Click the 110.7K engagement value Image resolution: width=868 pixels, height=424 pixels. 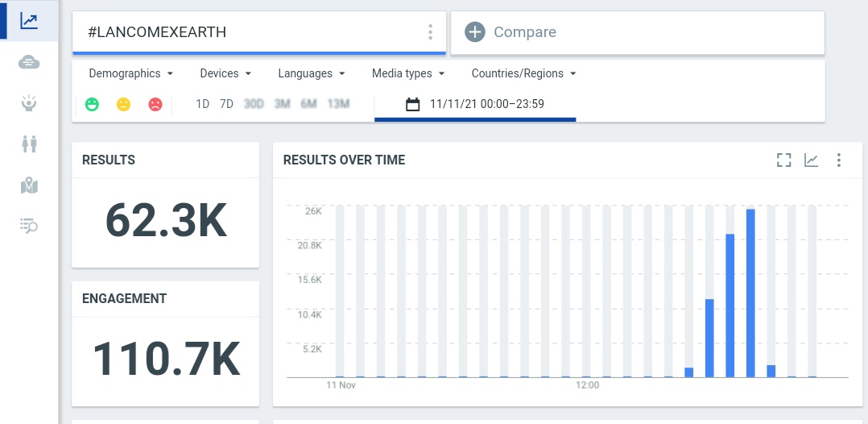[166, 359]
